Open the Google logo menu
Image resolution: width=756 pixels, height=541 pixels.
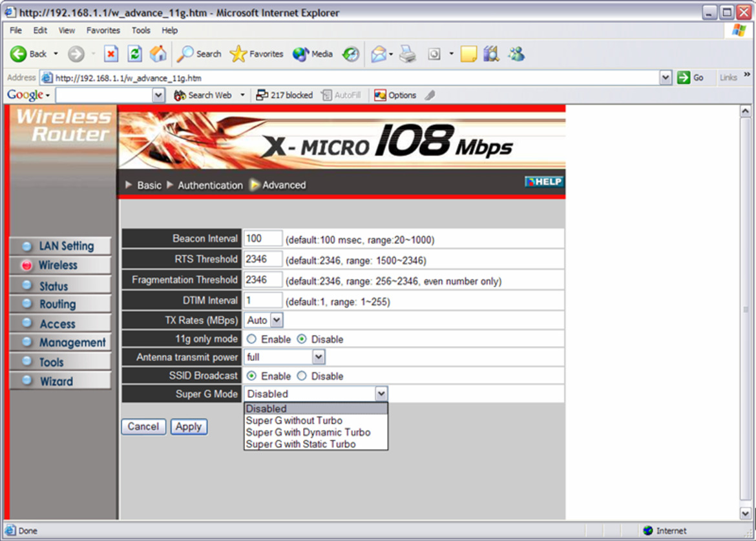pos(28,95)
